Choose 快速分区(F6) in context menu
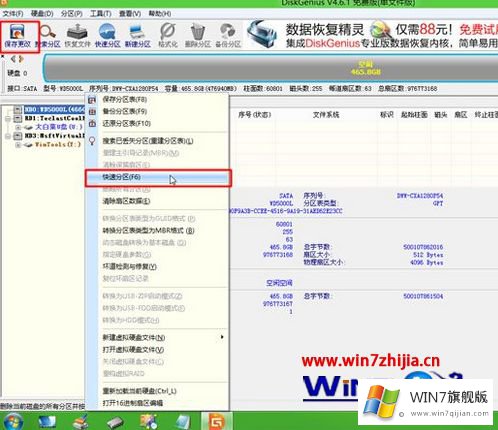The width and height of the screenshot is (498, 430). coord(158,177)
